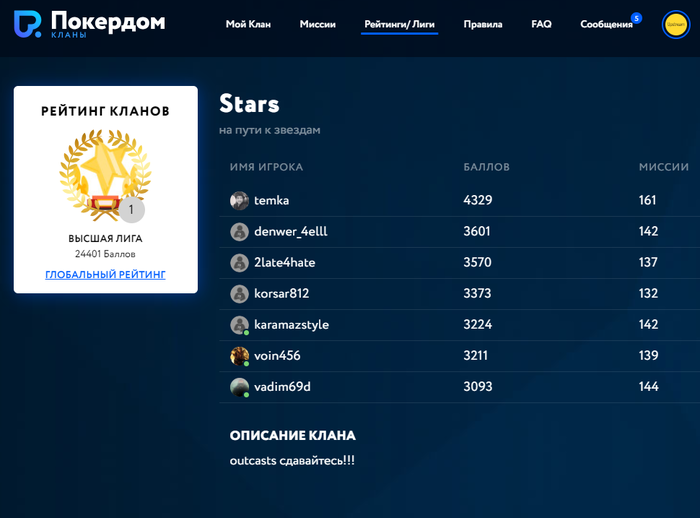Click the golden star trophy emblem
Screen dimensions: 700x518
(x=105, y=175)
